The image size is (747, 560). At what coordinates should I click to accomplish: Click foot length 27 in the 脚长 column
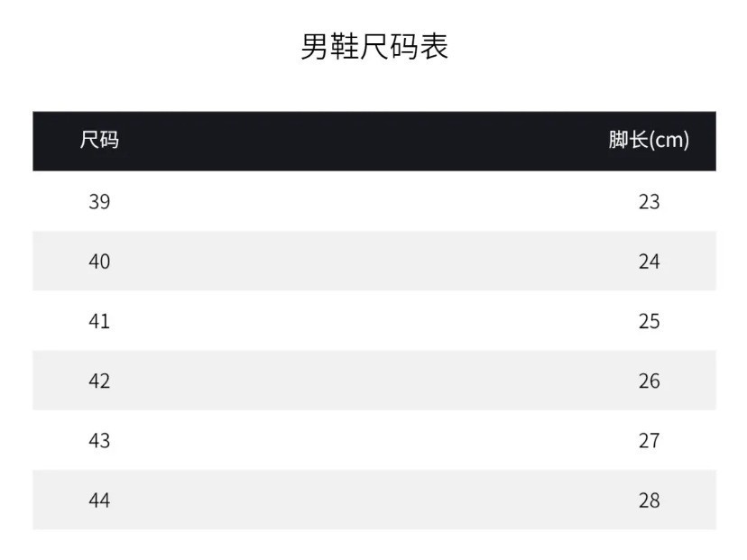point(649,440)
